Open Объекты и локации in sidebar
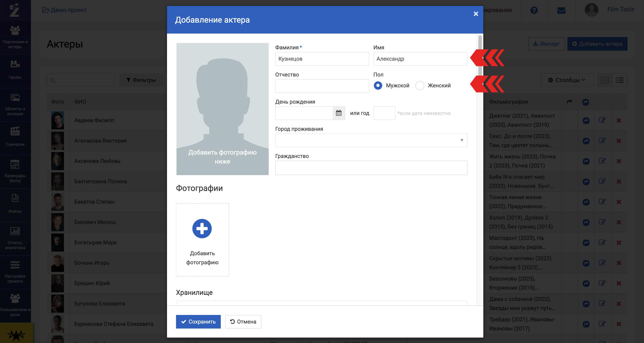Image resolution: width=644 pixels, height=343 pixels. (15, 104)
